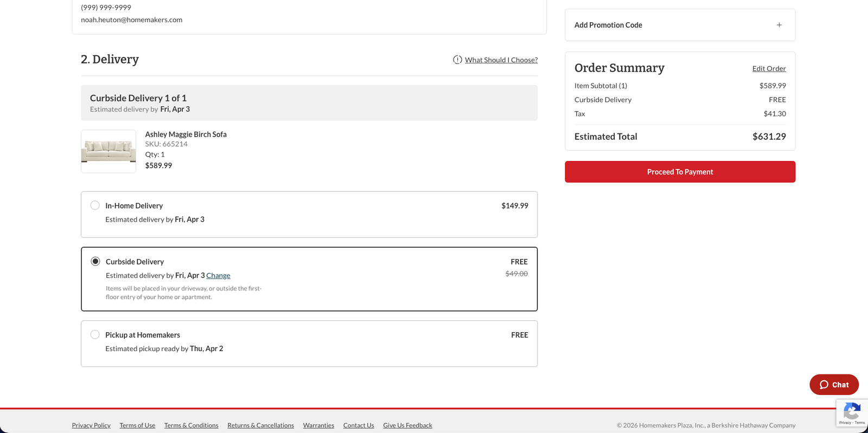Open Terms of Use in footer
868x433 pixels.
click(x=137, y=425)
